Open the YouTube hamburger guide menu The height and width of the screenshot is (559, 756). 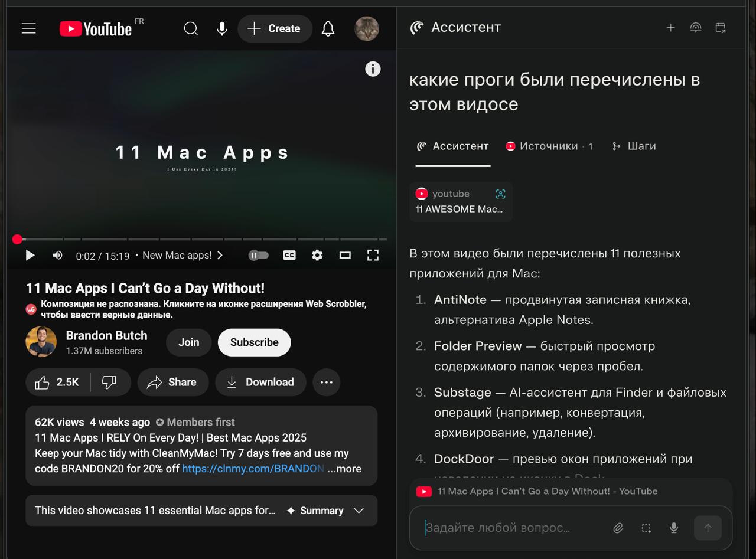pos(28,28)
